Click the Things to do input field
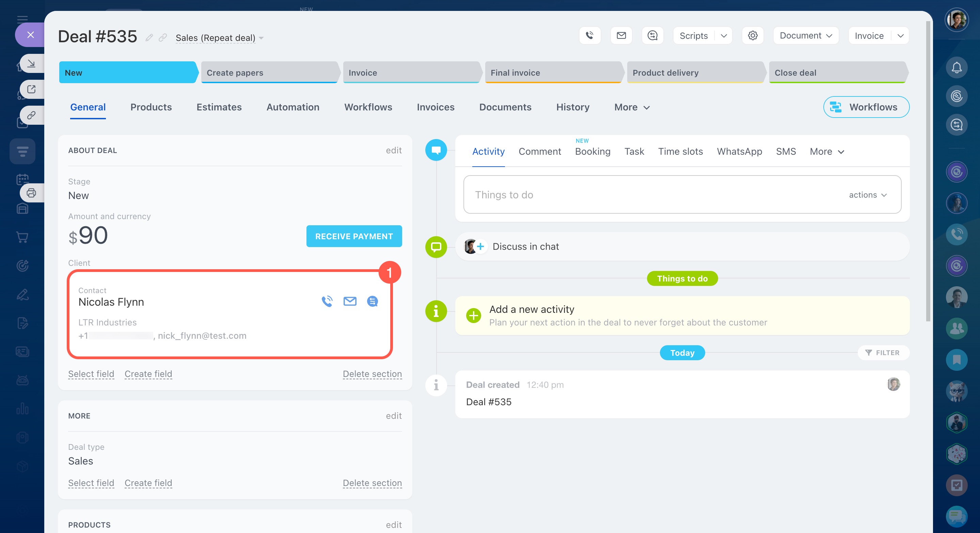980x533 pixels. tap(647, 195)
